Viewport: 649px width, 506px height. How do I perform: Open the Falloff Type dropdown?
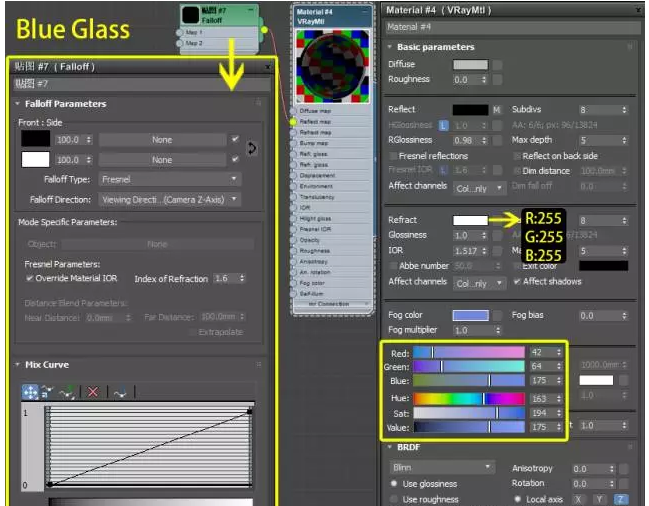pos(170,179)
